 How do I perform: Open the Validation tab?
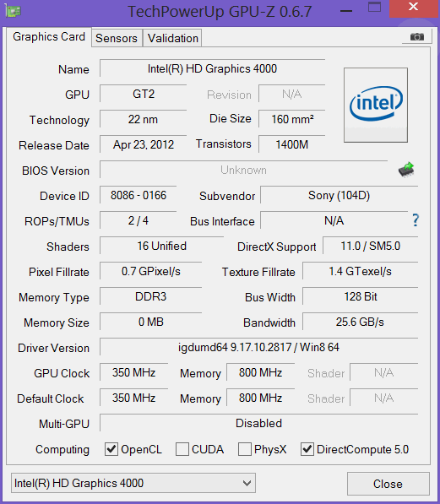click(173, 38)
